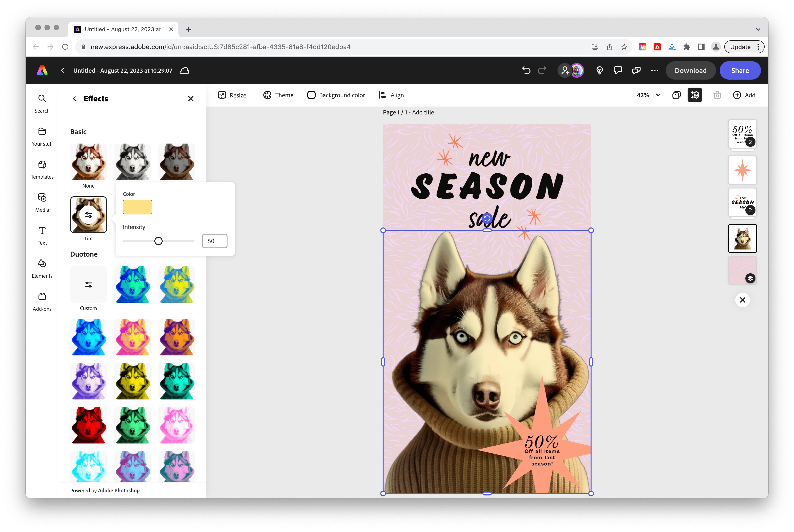Screen dimensions: 794x532
Task: Click the lightbulb tips icon
Action: pos(600,71)
